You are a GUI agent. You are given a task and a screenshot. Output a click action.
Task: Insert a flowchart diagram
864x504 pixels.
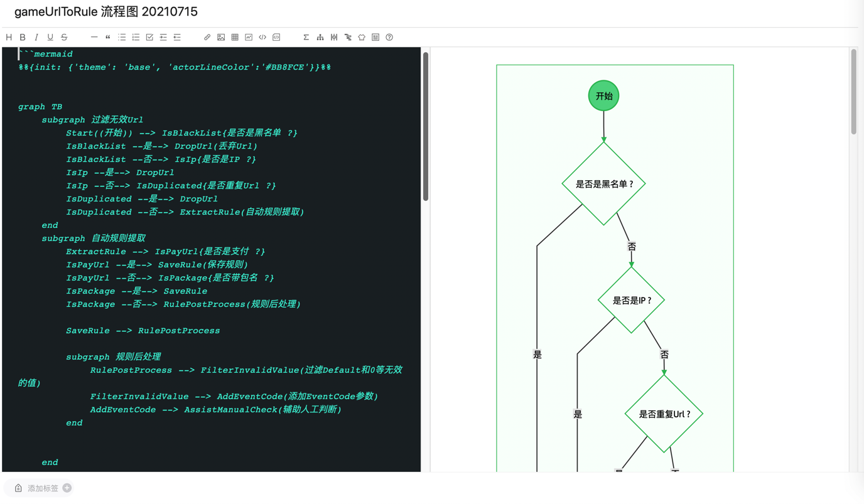click(320, 38)
